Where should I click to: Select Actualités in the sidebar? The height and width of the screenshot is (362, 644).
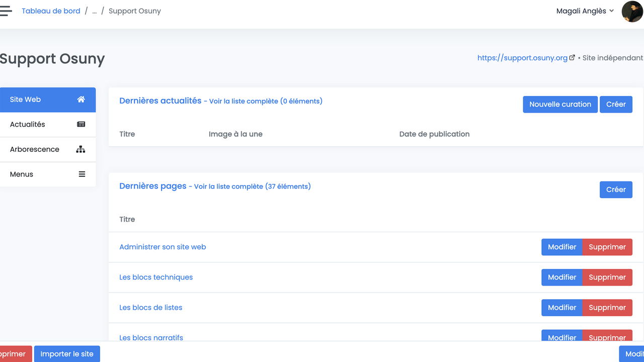[x=28, y=124]
